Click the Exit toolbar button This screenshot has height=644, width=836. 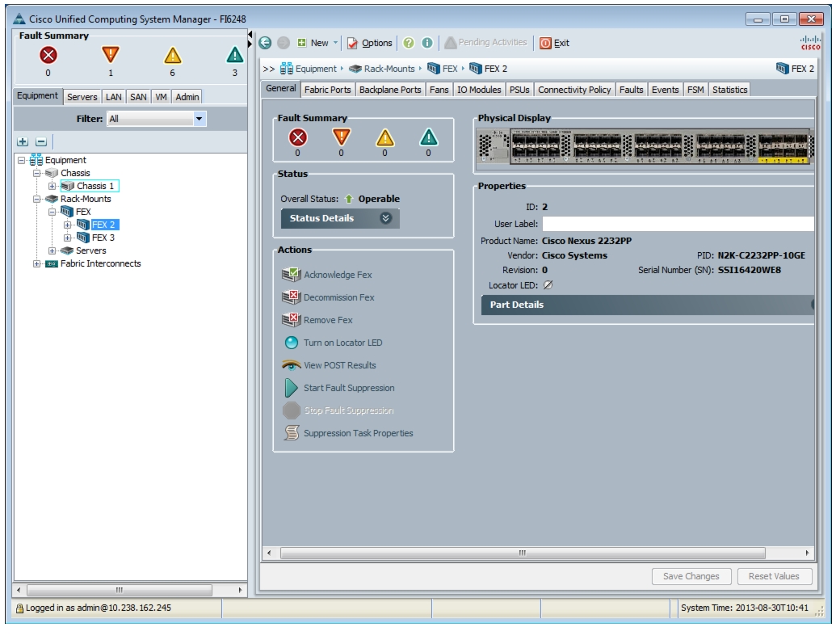coord(554,43)
